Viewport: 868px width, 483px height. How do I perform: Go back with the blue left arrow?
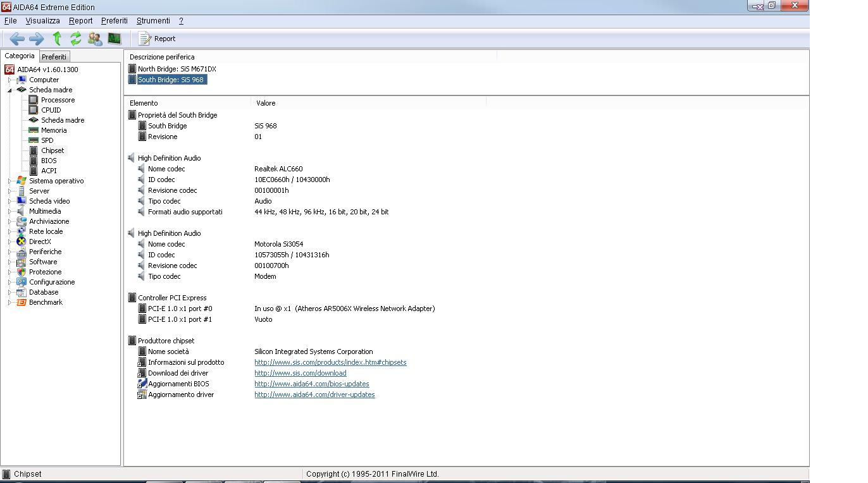pyautogui.click(x=17, y=39)
